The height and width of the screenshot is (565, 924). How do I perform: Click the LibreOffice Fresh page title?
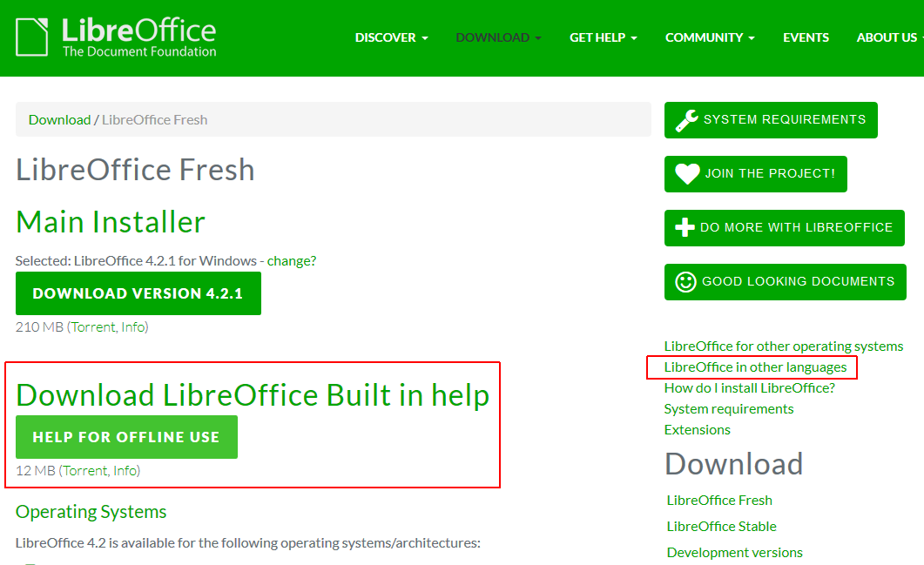click(x=135, y=170)
